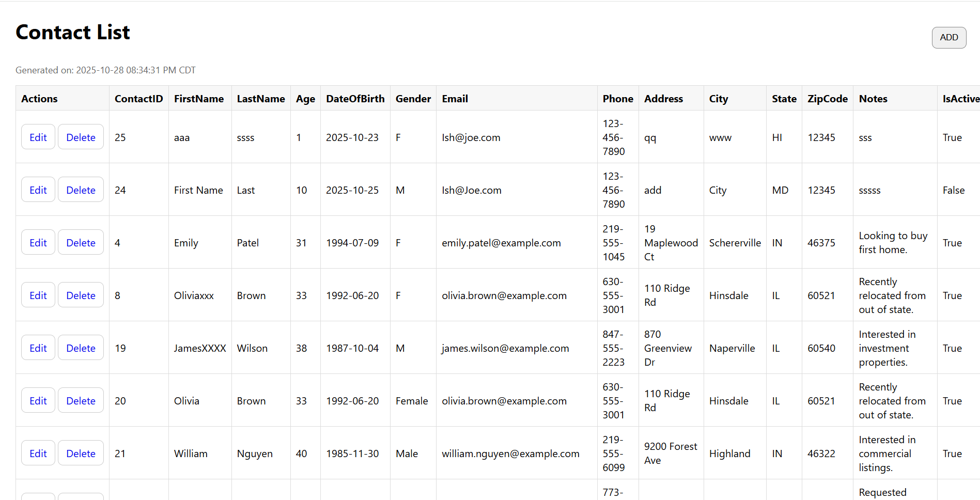980x500 pixels.
Task: Click the generated timestamp text
Action: click(x=105, y=70)
